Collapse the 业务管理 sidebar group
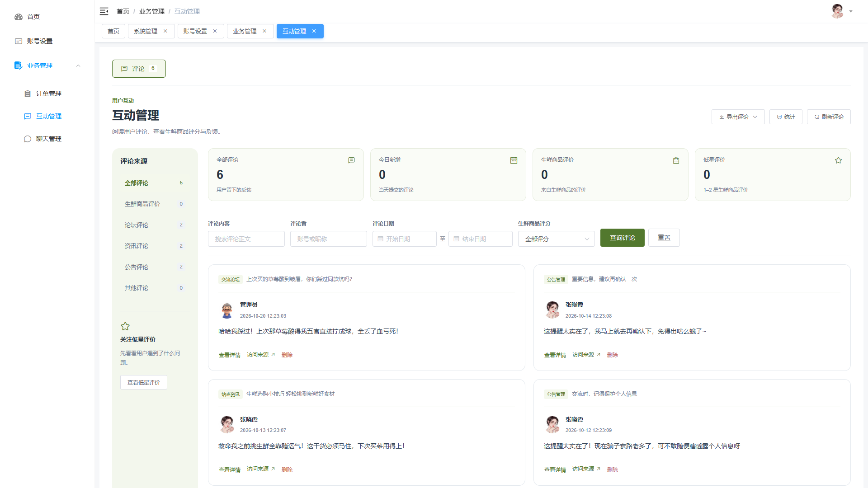The image size is (868, 488). coord(47,66)
